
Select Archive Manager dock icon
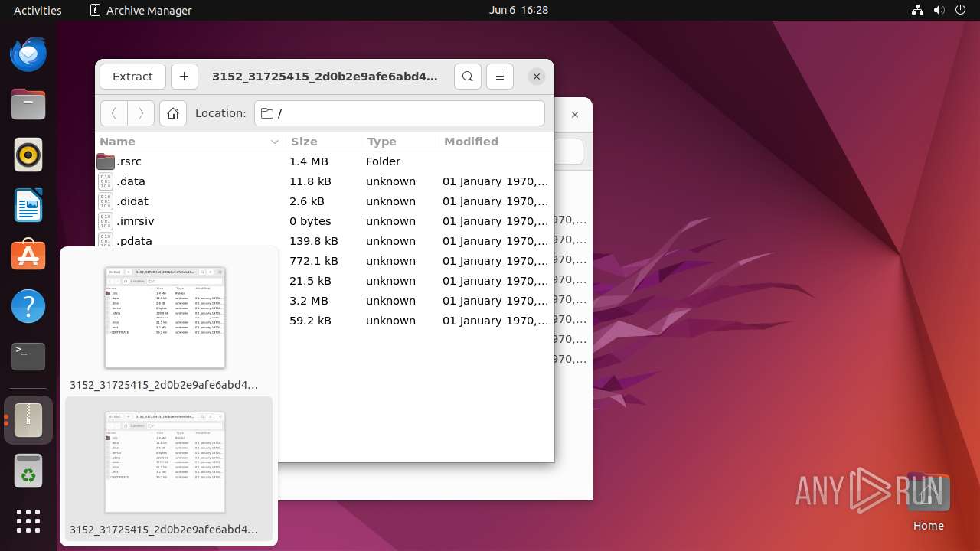point(28,420)
